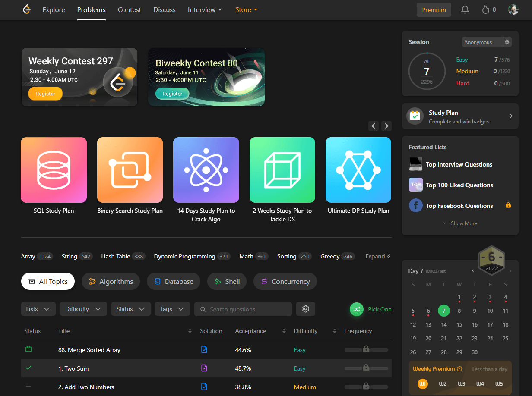This screenshot has width=532, height=396.
Task: Click the LeetCode logo icon
Action: point(27,9)
